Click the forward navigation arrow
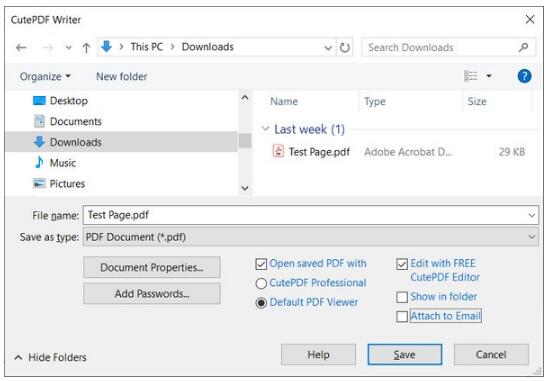Screen dimensions: 550x381 click(47, 47)
